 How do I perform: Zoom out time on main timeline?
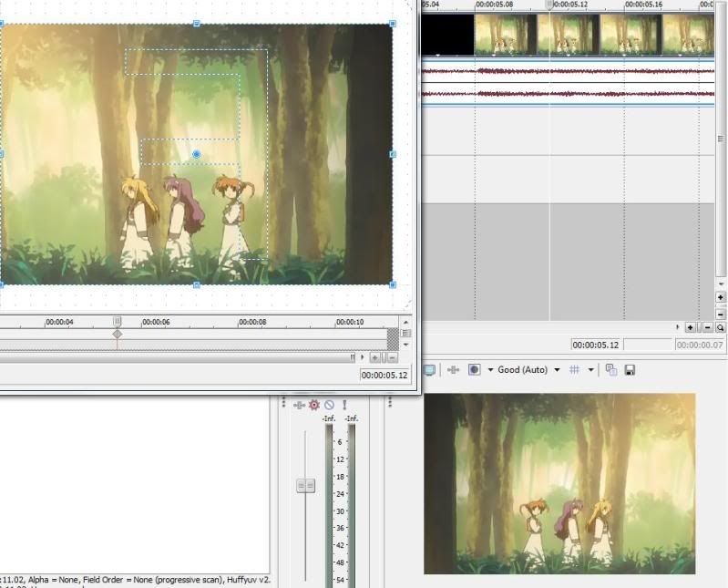[x=708, y=328]
